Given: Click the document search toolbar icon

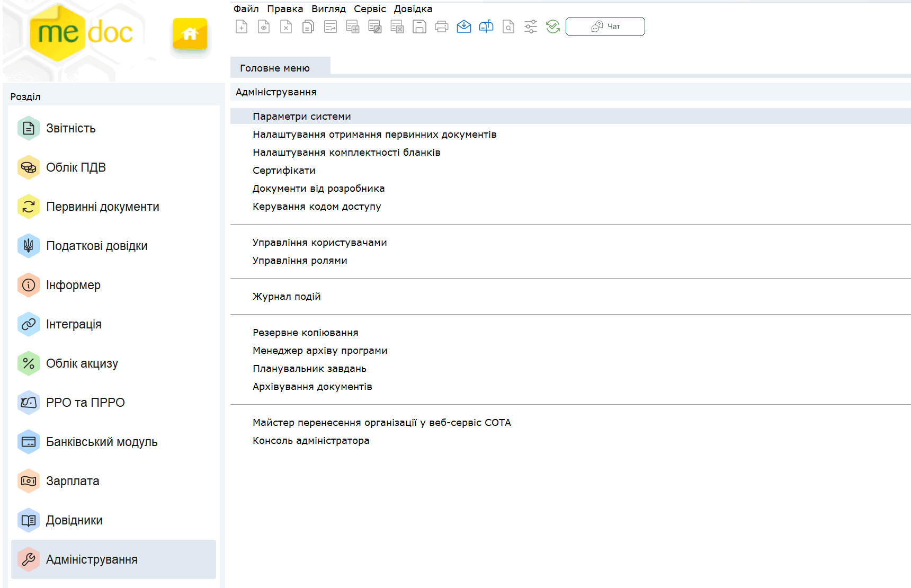Looking at the screenshot, I should pos(508,26).
